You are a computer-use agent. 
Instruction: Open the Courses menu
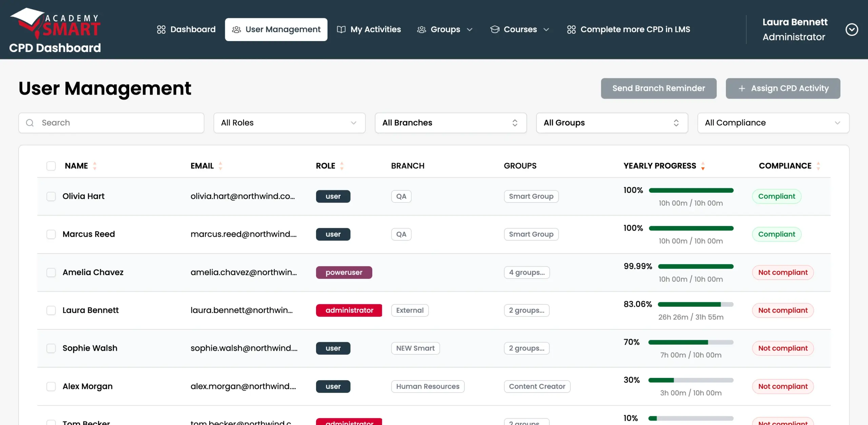coord(520,30)
